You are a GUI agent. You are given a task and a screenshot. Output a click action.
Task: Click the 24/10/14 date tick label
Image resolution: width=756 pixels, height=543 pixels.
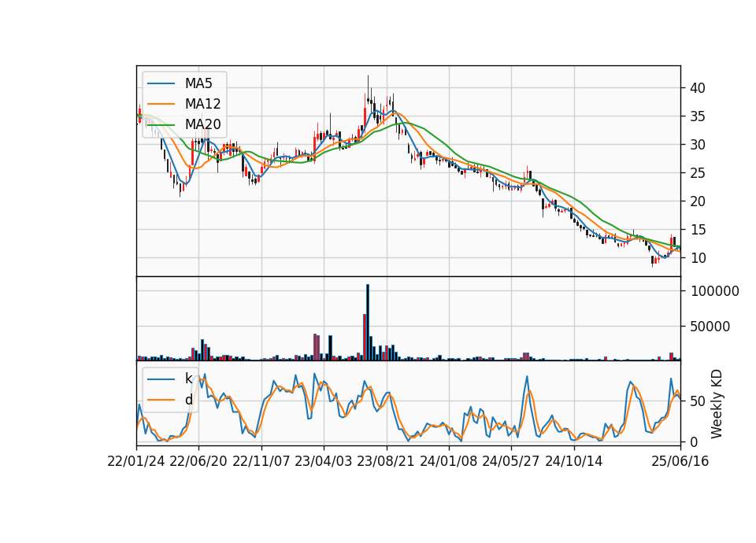pos(574,461)
